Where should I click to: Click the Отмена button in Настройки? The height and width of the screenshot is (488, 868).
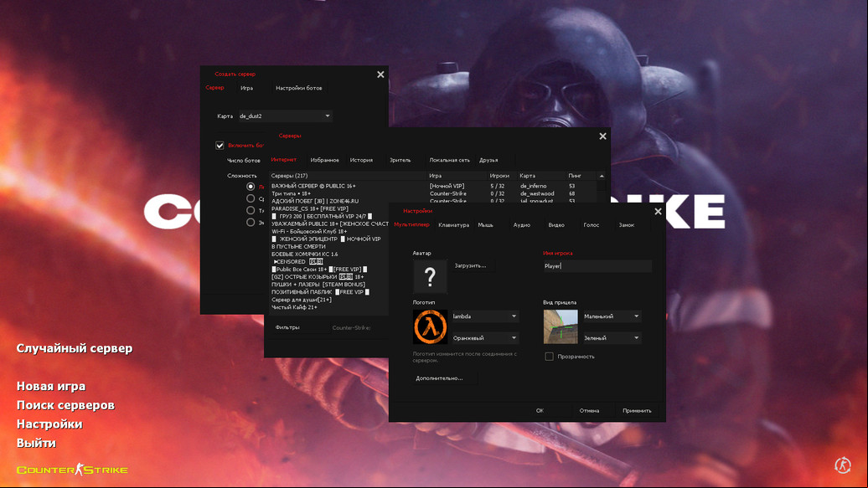pyautogui.click(x=589, y=410)
